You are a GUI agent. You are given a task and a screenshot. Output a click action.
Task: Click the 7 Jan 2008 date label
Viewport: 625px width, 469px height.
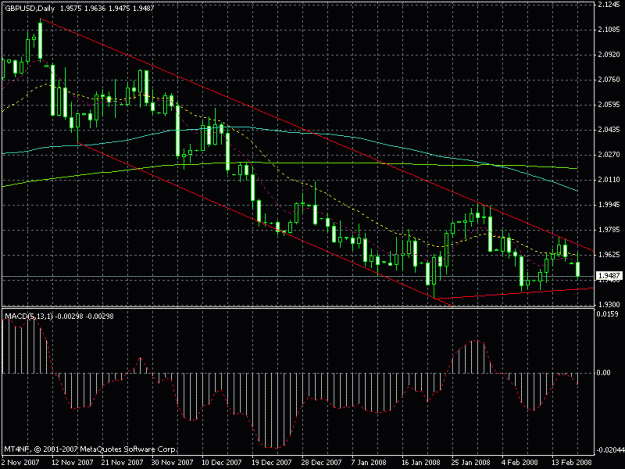[369, 463]
